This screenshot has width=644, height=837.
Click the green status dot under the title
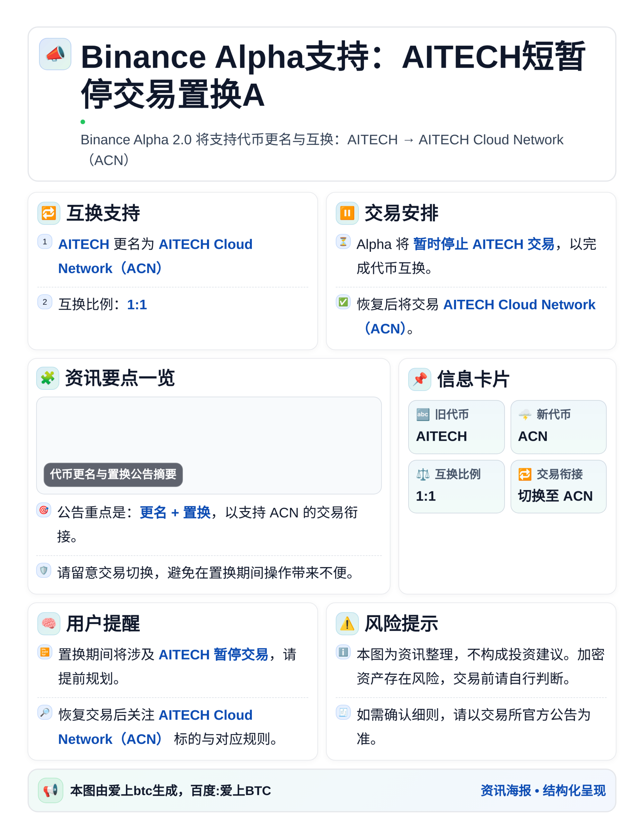click(x=83, y=122)
